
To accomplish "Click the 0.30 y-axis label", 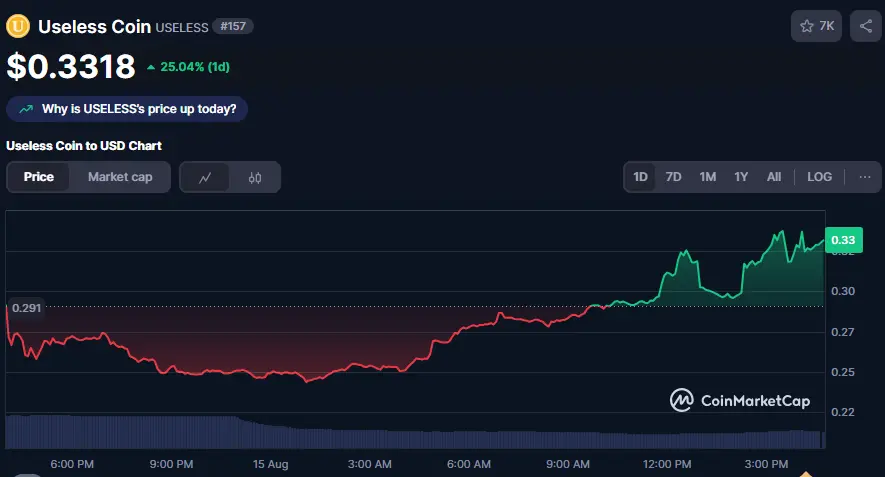I will point(843,291).
